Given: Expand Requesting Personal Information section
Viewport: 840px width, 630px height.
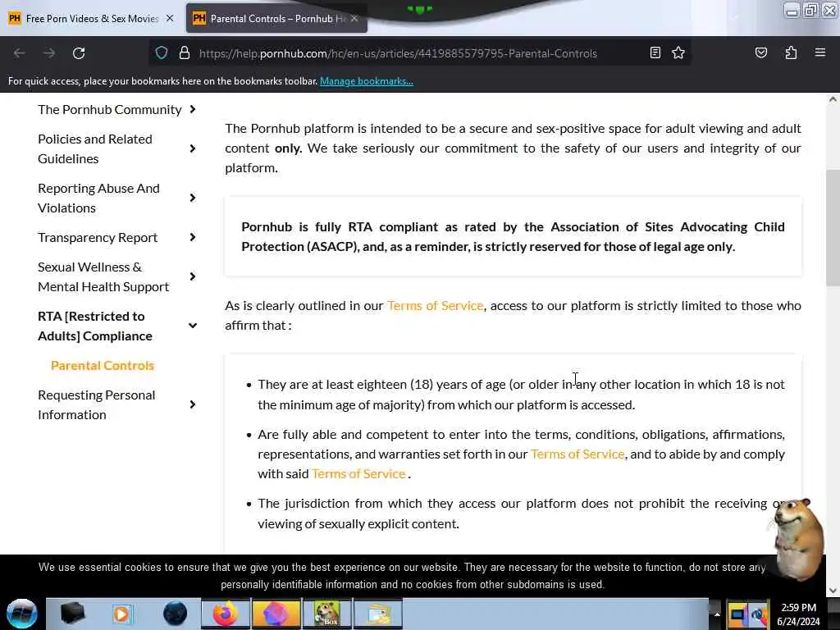Looking at the screenshot, I should point(192,404).
